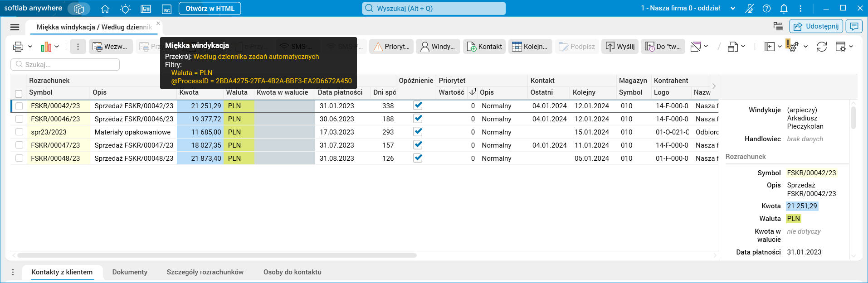This screenshot has height=283, width=868.
Task: Click the refresh arrows icon
Action: (822, 46)
